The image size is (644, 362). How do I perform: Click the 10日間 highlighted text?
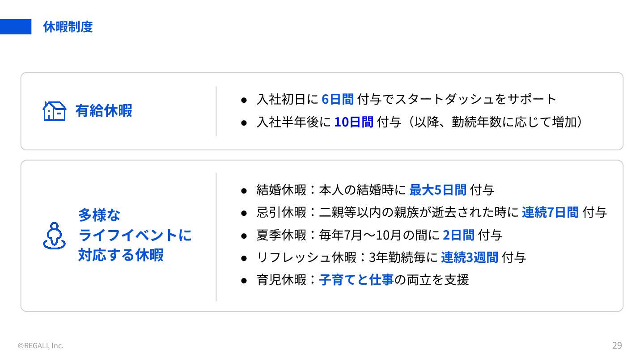click(353, 122)
